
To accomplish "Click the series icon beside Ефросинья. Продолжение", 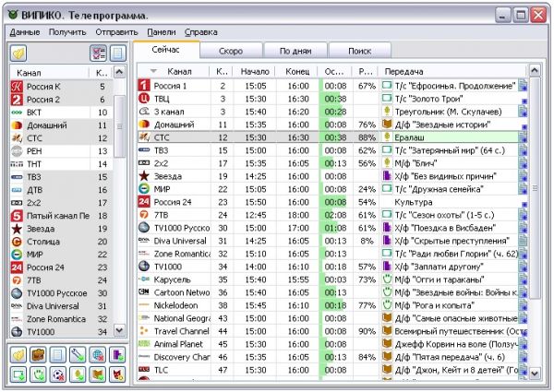I will coord(387,85).
